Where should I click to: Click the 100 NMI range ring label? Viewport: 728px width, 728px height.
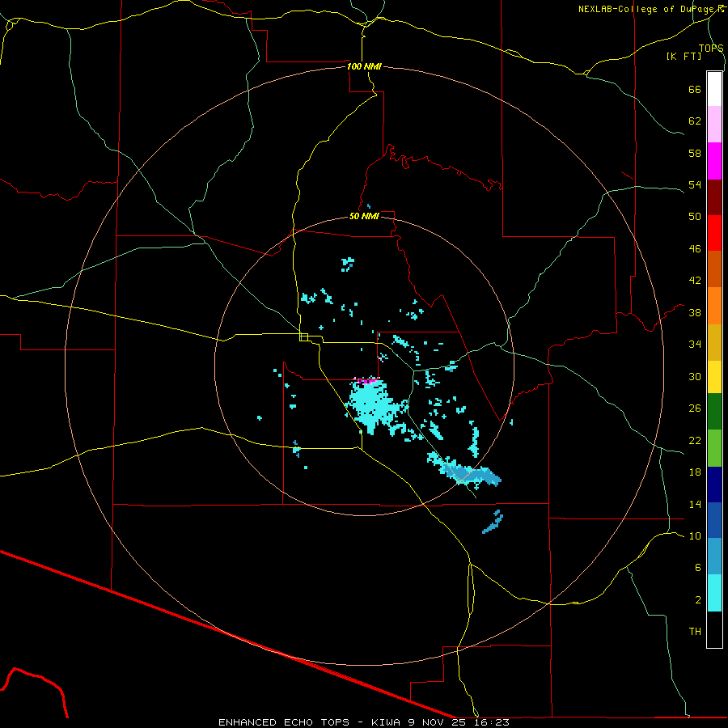[364, 66]
